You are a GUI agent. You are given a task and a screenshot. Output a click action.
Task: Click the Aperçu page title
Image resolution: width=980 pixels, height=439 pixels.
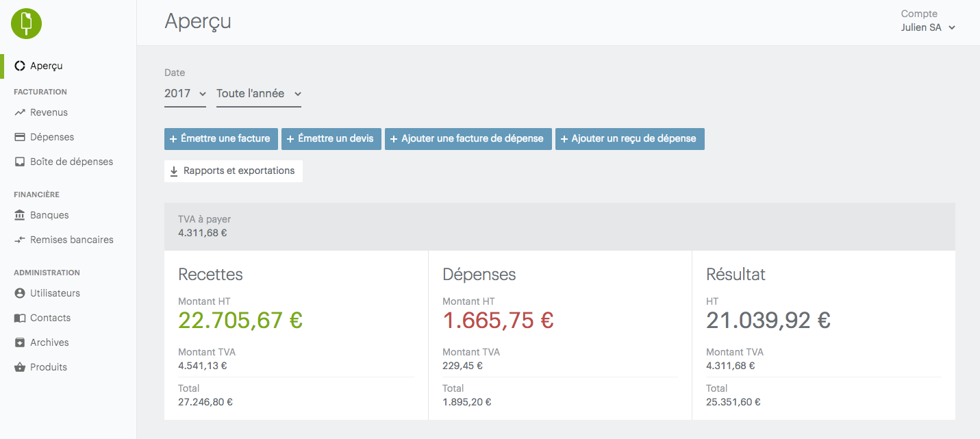pyautogui.click(x=198, y=22)
